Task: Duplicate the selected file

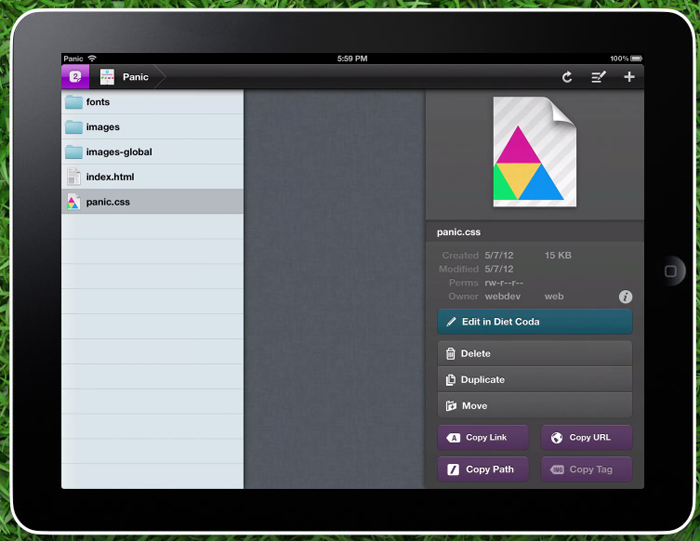Action: [534, 379]
